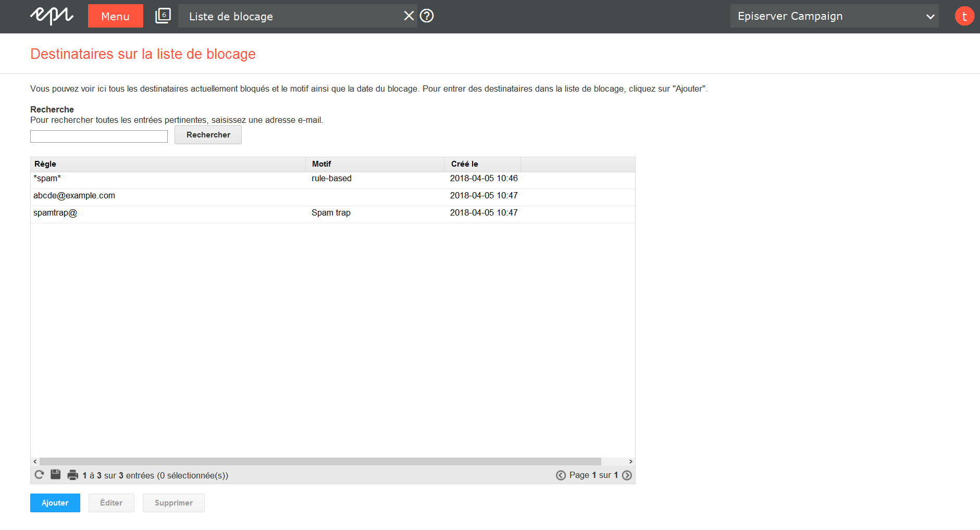
Task: Sort by the Règle column header
Action: [x=168, y=164]
